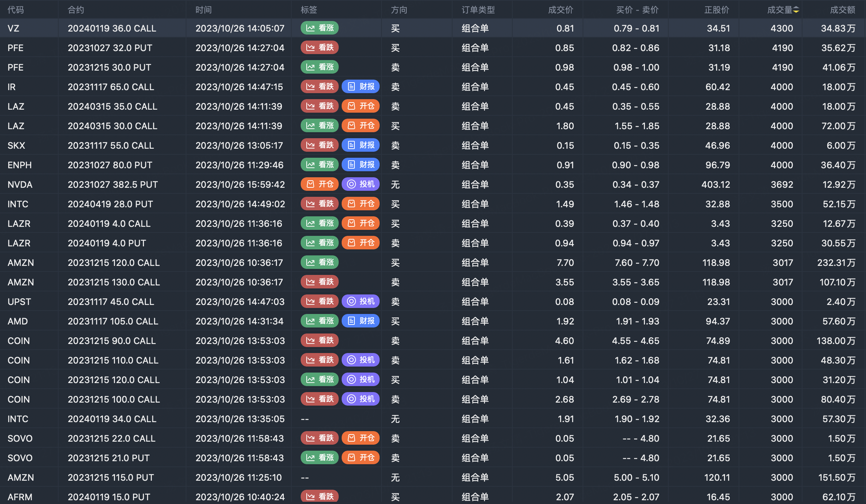
Task: Click the 看涨 tag on ENPH row
Action: (319, 165)
